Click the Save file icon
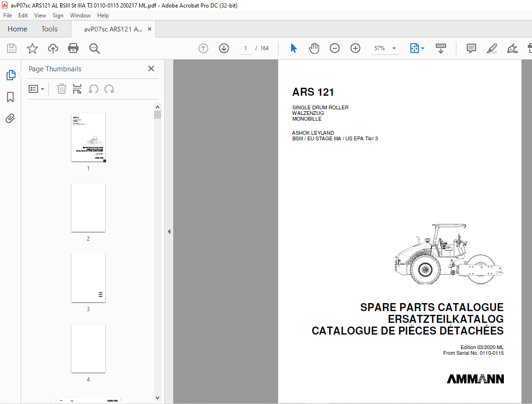The width and height of the screenshot is (532, 404). point(12,48)
